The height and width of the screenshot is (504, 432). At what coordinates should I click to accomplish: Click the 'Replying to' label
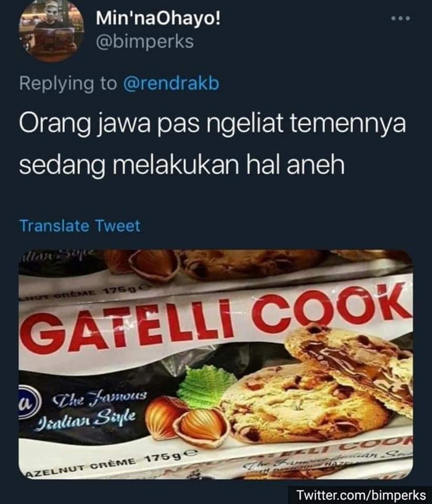click(68, 83)
